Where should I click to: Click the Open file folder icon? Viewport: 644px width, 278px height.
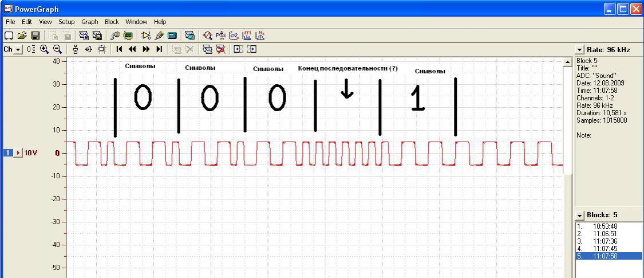click(22, 36)
